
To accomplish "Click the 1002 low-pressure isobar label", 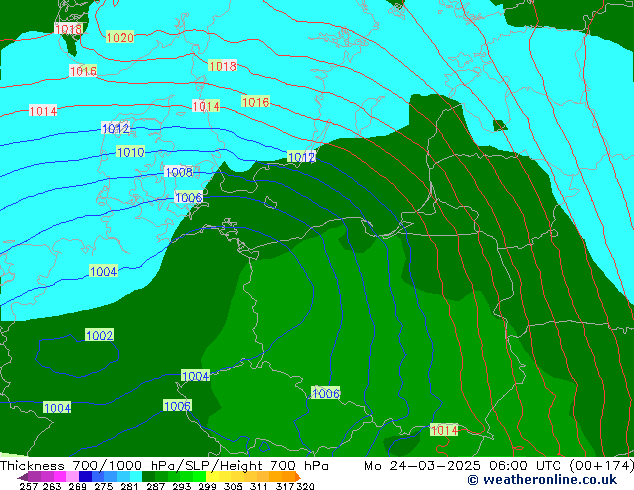I will click(x=99, y=335).
